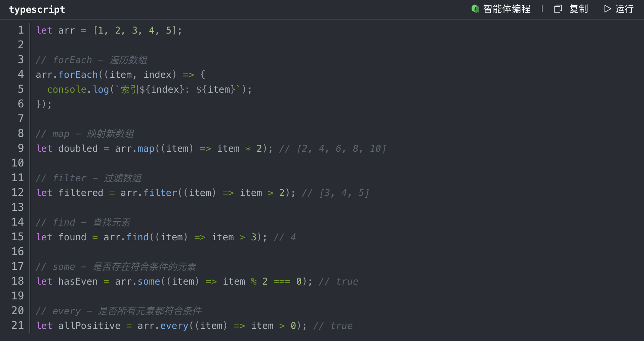Click the hasEven variable name
Image resolution: width=644 pixels, height=341 pixels.
[x=78, y=281]
